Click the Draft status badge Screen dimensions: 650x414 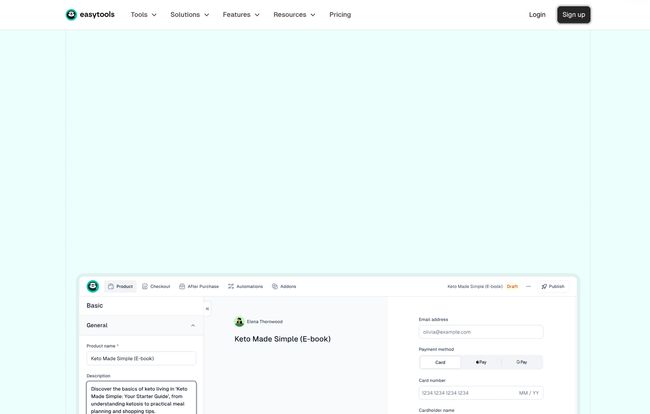[x=512, y=286]
